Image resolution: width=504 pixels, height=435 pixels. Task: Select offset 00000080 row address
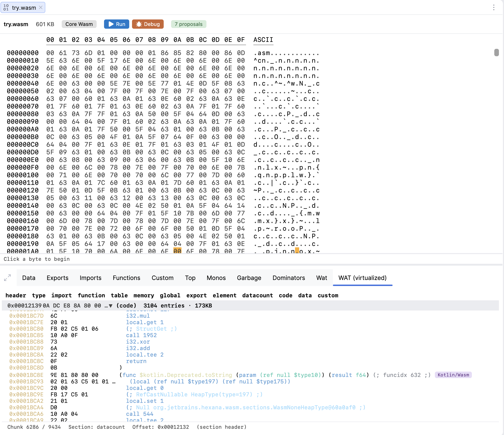pos(23,114)
